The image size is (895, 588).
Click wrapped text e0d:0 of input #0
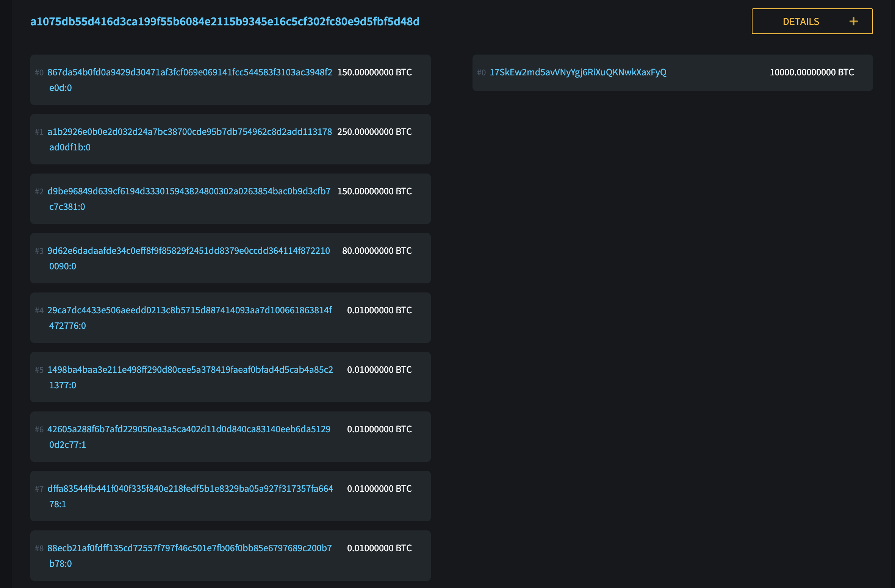(60, 88)
